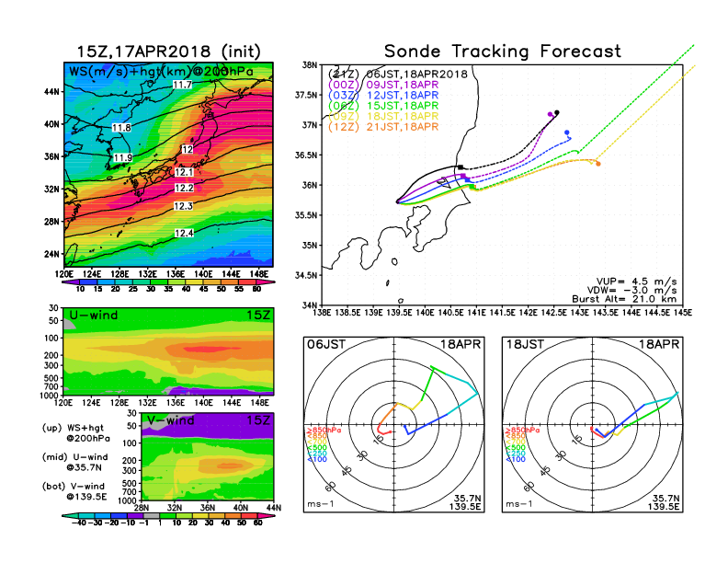Select blue legend entry "(03Z) 12JST,18APR"

tap(383, 96)
